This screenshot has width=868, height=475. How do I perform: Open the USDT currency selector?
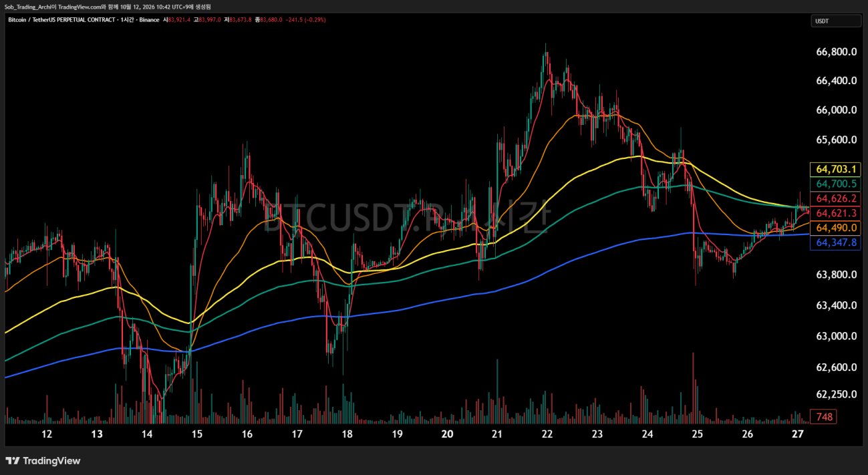[x=836, y=21]
